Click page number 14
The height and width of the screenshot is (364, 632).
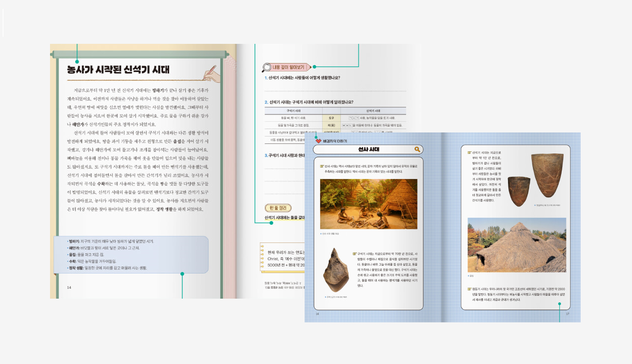tap(69, 288)
